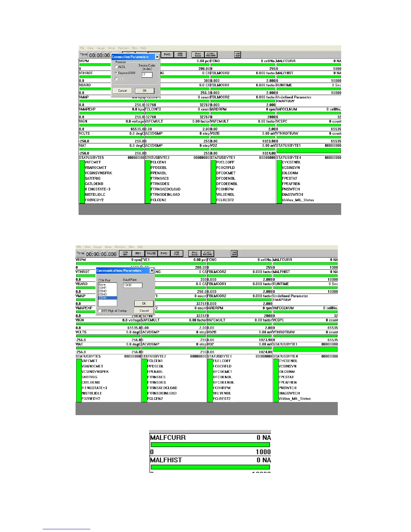Viewport: 411px width, 532px height.
Task: Tick the DTR High at Startup checkbox
Action: click(99, 311)
